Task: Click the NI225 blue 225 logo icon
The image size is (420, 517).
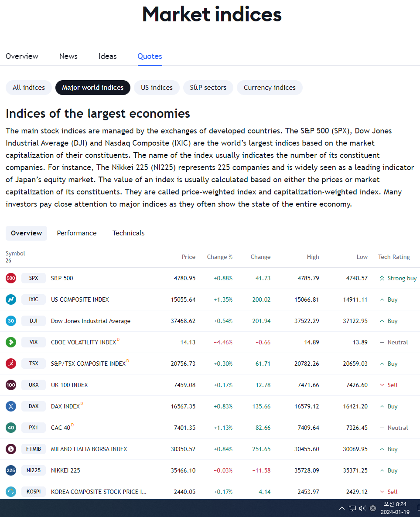Action: tap(11, 470)
